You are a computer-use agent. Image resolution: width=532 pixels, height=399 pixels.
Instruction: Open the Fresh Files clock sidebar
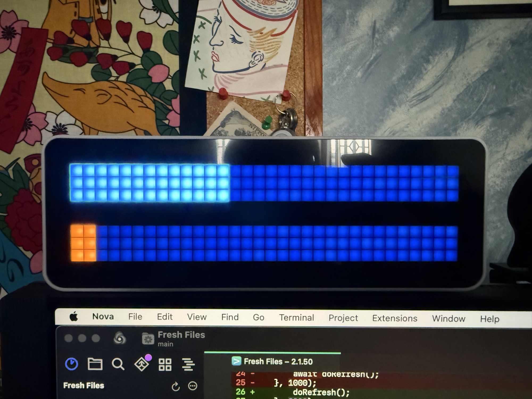point(72,364)
